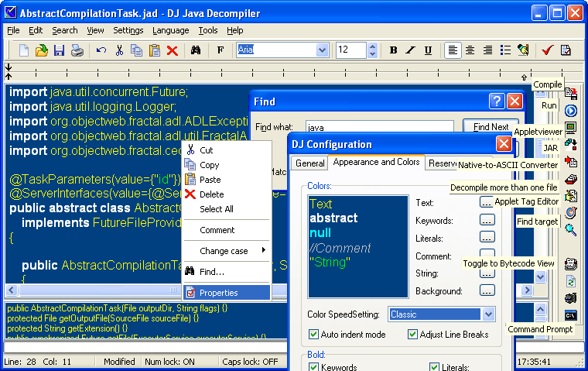Create a new file from the toolbar

24,50
